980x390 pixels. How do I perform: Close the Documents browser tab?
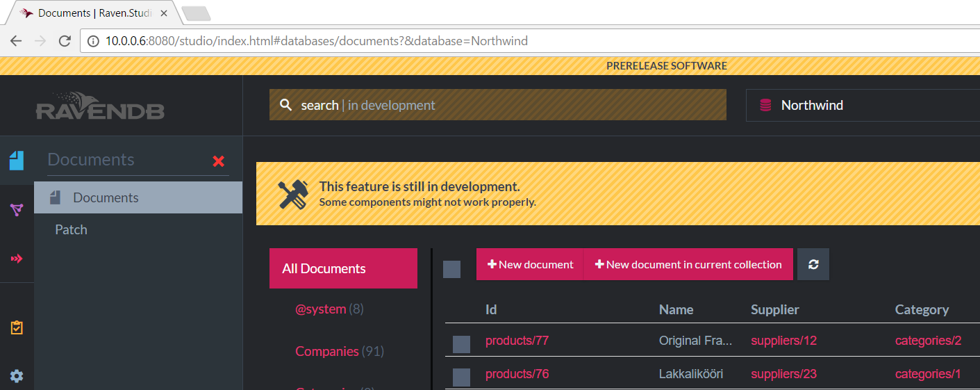164,13
